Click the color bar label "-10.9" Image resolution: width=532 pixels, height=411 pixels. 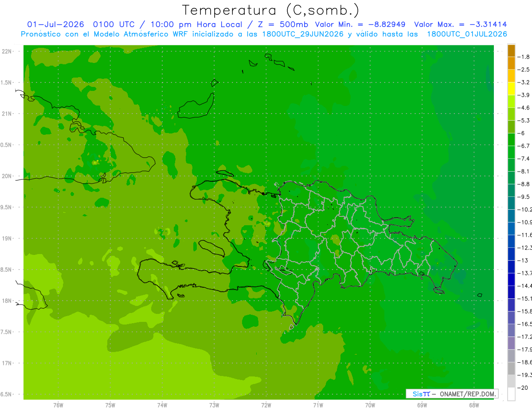point(524,222)
